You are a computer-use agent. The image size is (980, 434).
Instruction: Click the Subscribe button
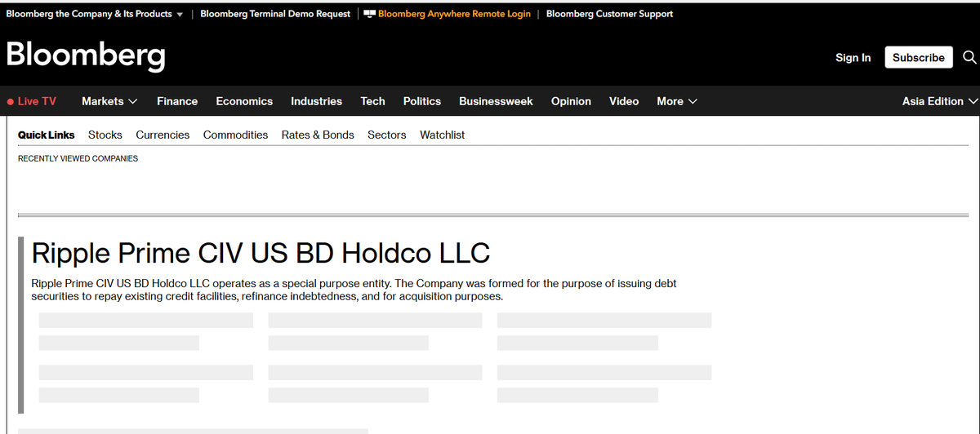pyautogui.click(x=919, y=57)
